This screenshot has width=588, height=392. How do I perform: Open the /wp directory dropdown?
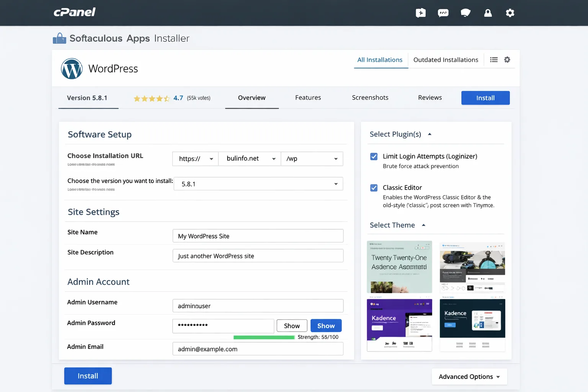click(312, 158)
